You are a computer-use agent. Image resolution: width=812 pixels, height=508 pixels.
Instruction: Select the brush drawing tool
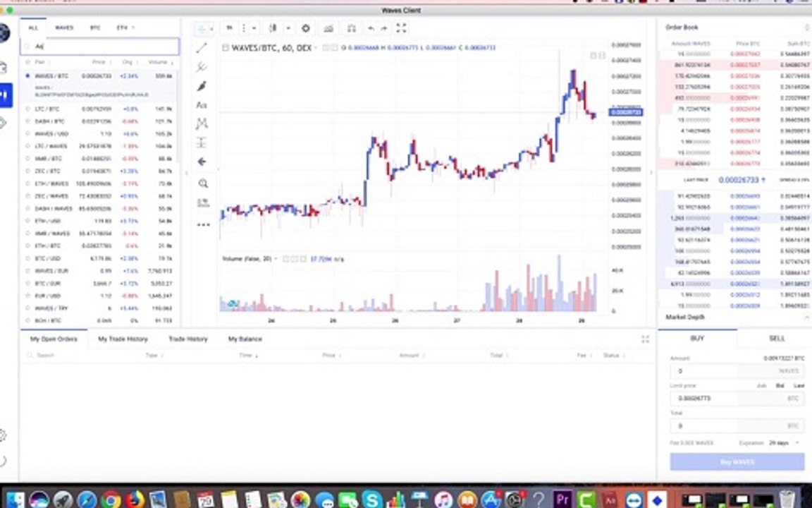[202, 86]
